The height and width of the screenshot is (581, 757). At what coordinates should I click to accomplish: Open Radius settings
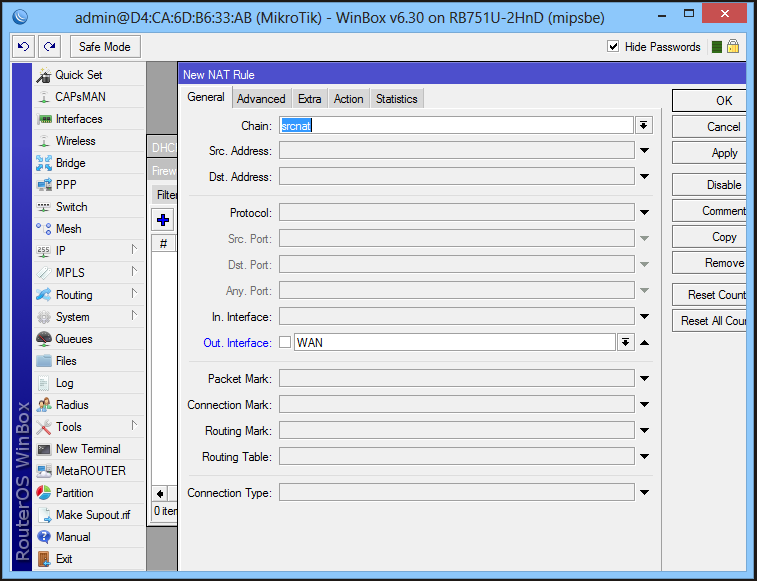click(89, 405)
